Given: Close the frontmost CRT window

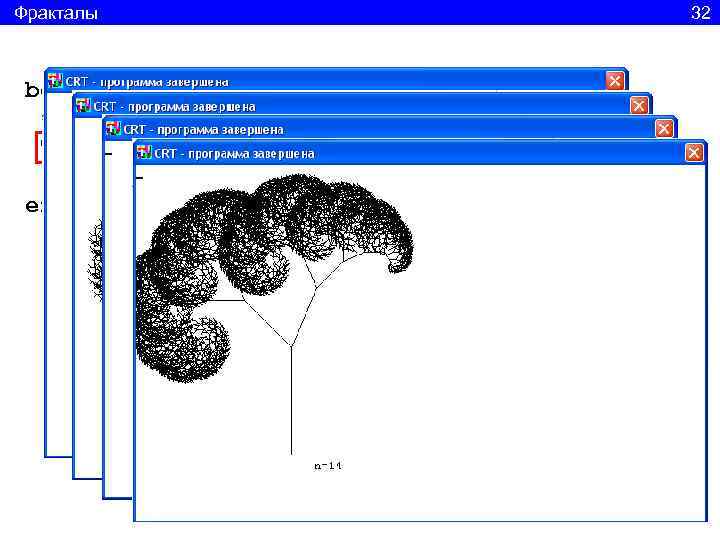Looking at the screenshot, I should tap(694, 153).
